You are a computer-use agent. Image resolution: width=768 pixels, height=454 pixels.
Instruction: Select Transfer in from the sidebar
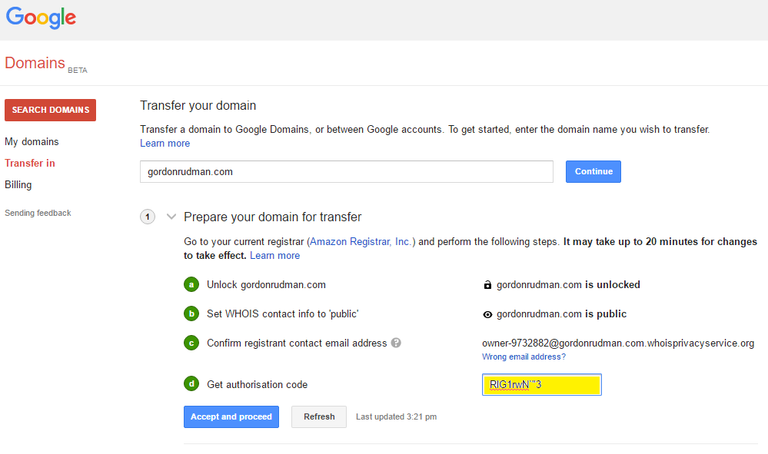[x=30, y=163]
